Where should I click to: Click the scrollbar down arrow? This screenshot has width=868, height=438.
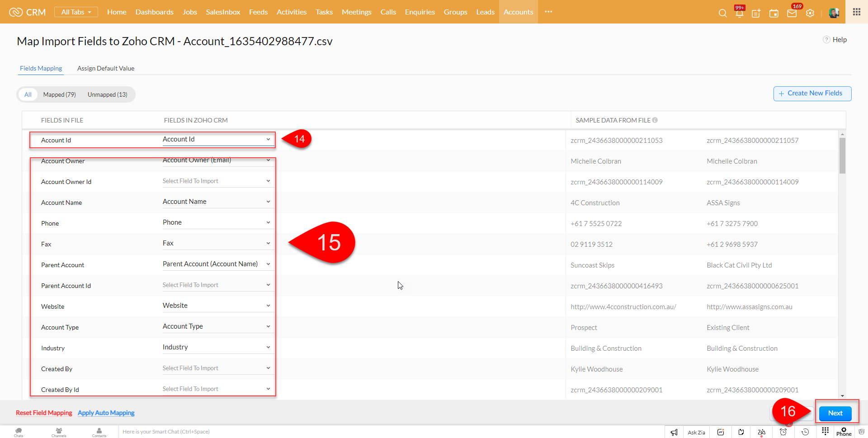(842, 396)
